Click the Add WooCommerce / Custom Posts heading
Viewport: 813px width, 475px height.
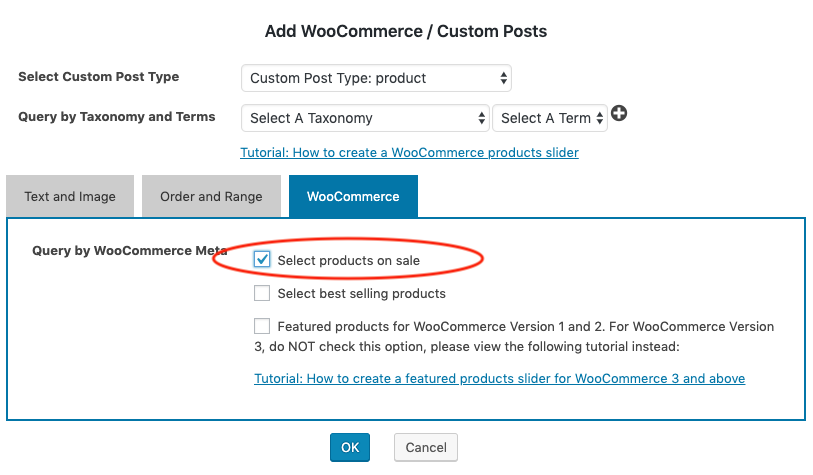pos(406,31)
